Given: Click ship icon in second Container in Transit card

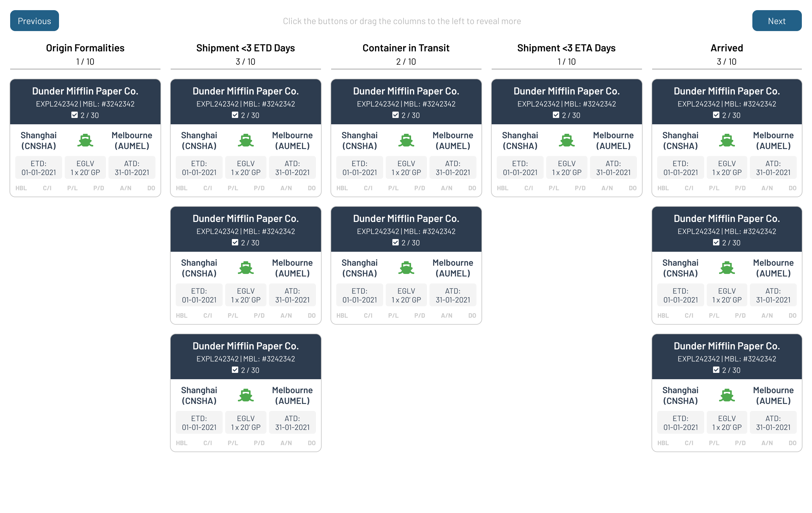Looking at the screenshot, I should tap(406, 268).
